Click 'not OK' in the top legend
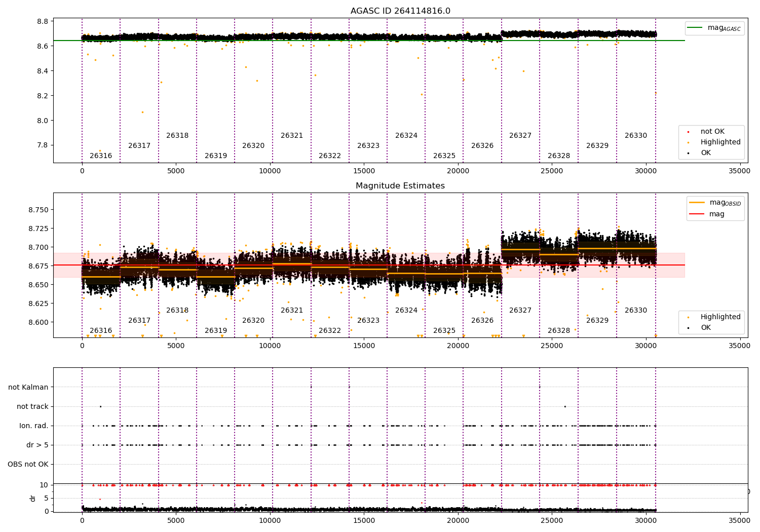Image resolution: width=760 pixels, height=532 pixels. click(x=712, y=132)
